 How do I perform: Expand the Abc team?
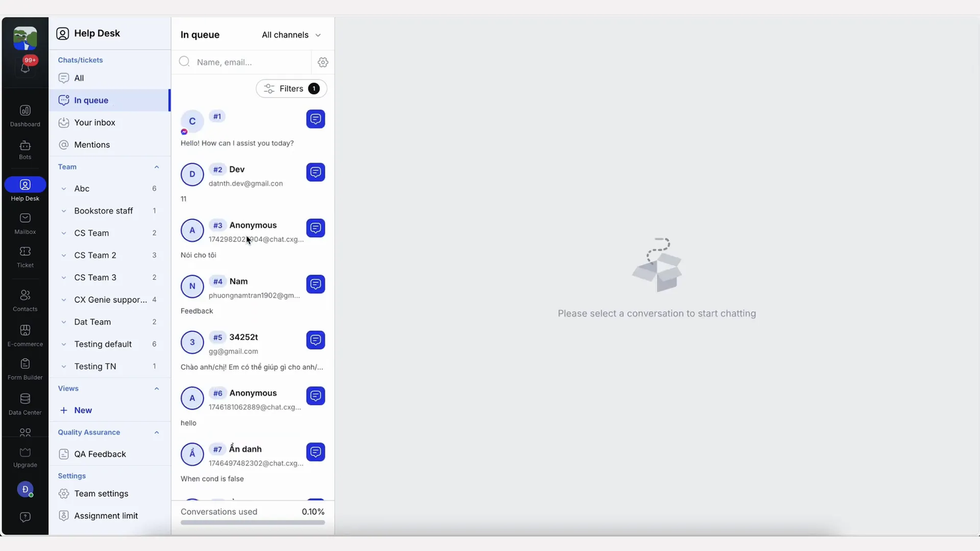[x=64, y=189]
